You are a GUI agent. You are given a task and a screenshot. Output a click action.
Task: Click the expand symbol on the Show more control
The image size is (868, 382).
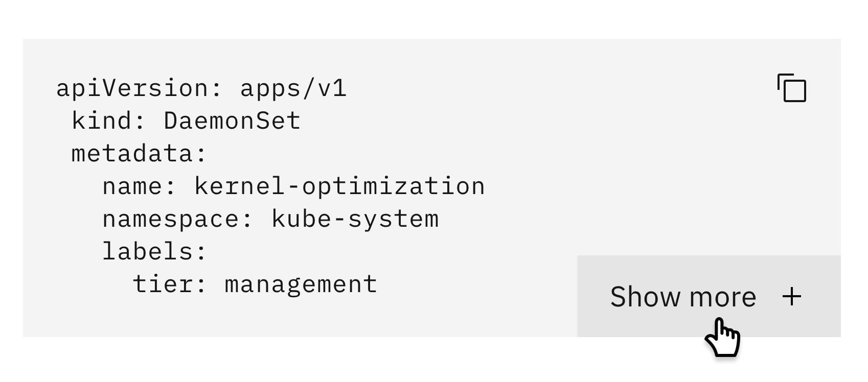click(792, 296)
